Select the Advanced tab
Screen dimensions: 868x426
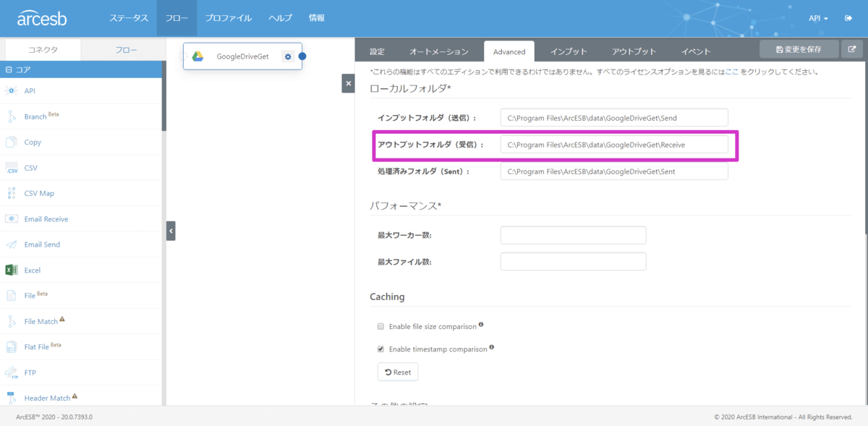pyautogui.click(x=509, y=51)
